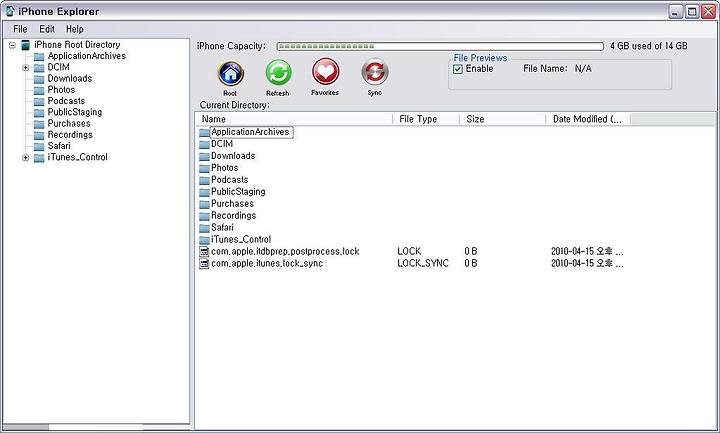This screenshot has height=433, width=720.
Task: Click the iPhone Capacity progress bar
Action: [x=440, y=46]
